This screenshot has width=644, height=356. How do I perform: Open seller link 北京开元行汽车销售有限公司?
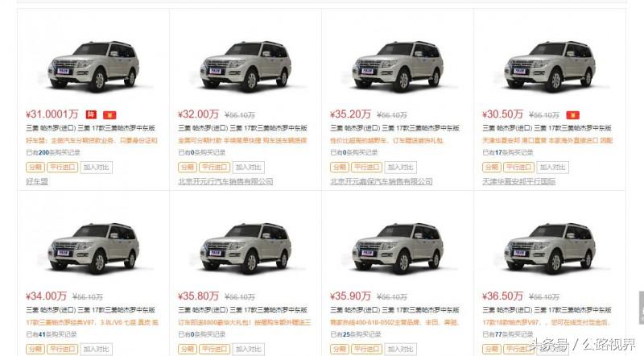[225, 181]
